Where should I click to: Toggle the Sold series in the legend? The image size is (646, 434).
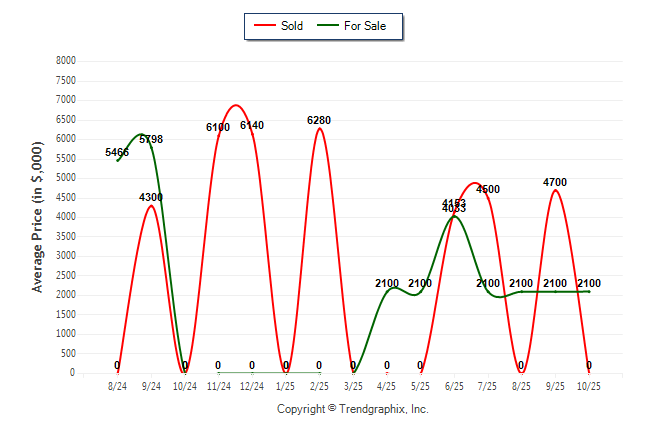(292, 26)
